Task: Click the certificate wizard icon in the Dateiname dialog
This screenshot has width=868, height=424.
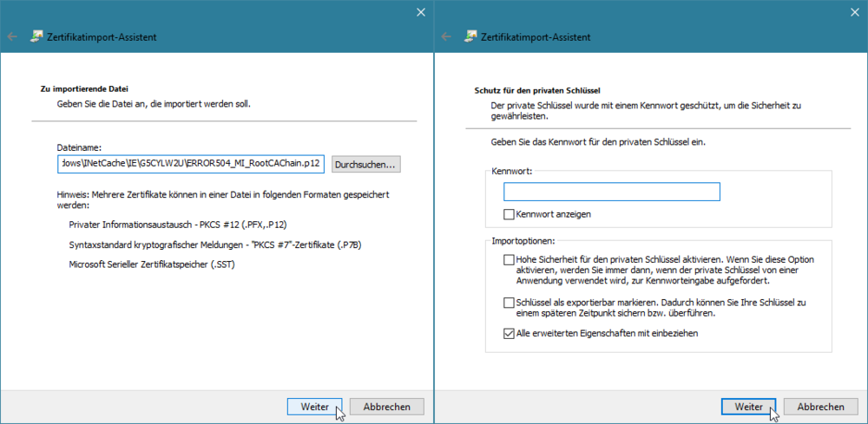Action: point(36,36)
